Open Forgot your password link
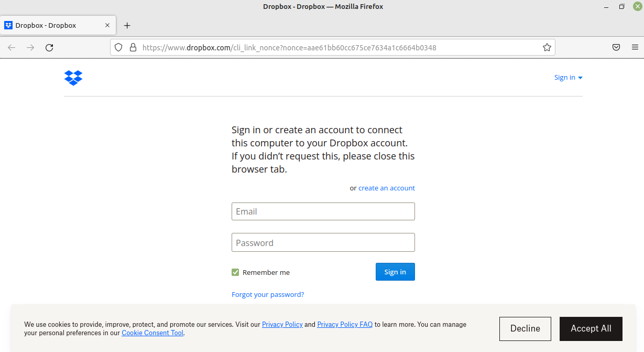 (x=268, y=294)
